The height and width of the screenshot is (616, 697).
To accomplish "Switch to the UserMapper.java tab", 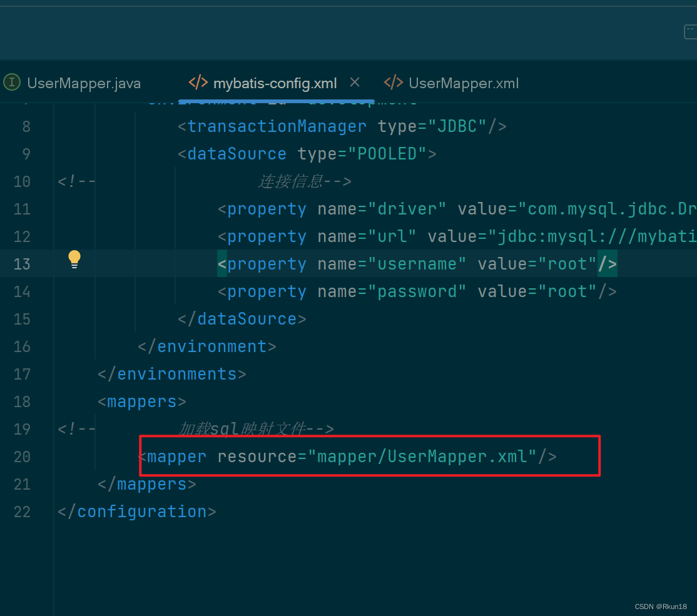I will click(x=84, y=83).
